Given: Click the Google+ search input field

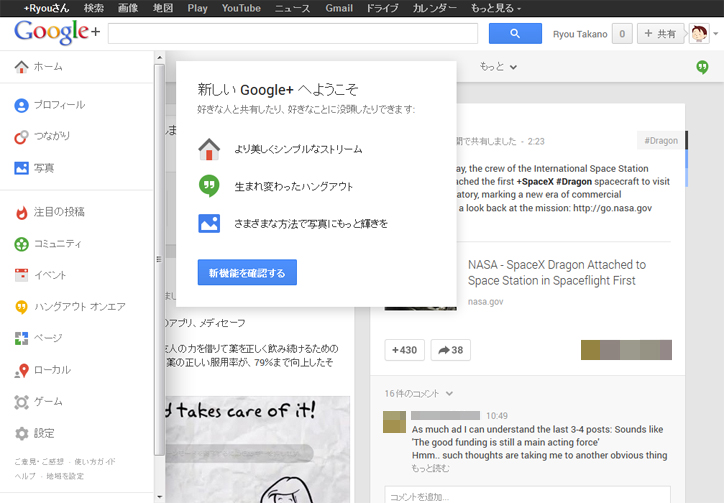Looking at the screenshot, I should tap(293, 34).
